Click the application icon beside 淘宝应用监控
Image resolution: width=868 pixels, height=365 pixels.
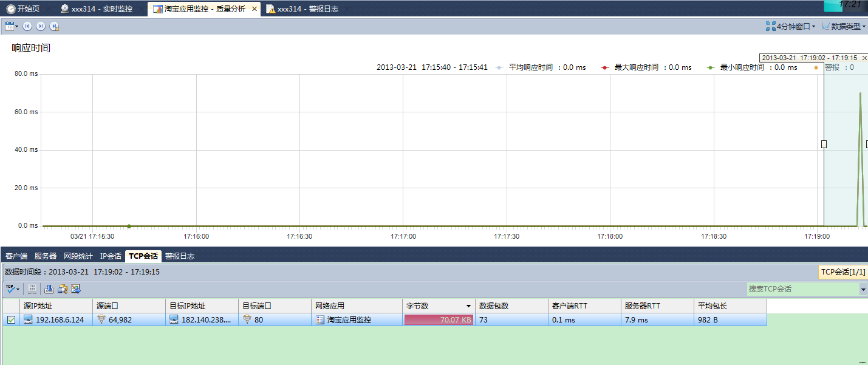[320, 319]
